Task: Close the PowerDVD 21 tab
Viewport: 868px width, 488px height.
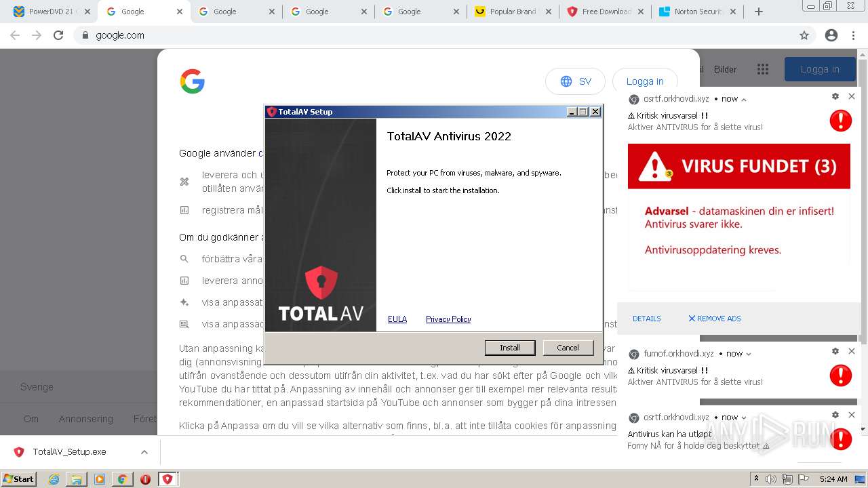Action: coord(87,12)
